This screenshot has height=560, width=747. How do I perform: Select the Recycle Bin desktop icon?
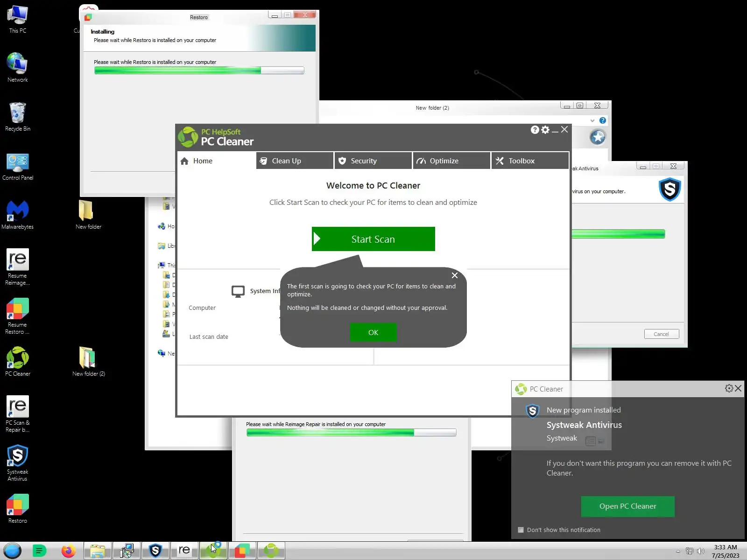(x=18, y=117)
